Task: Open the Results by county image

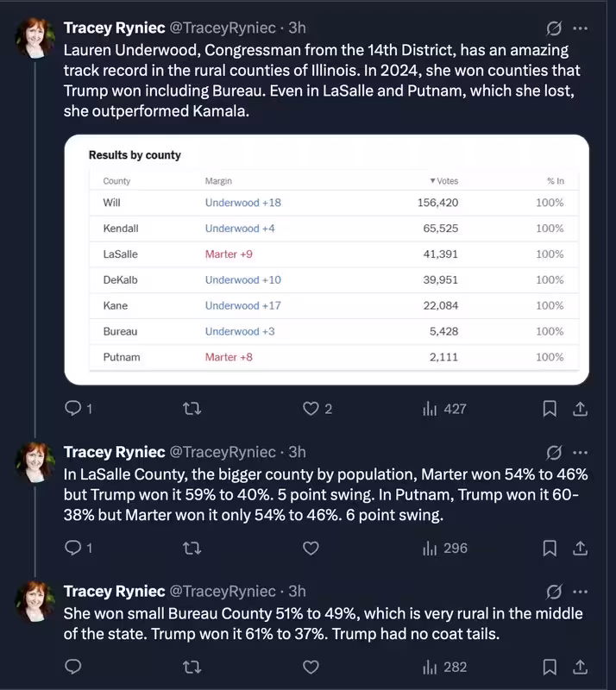Action: [x=327, y=260]
